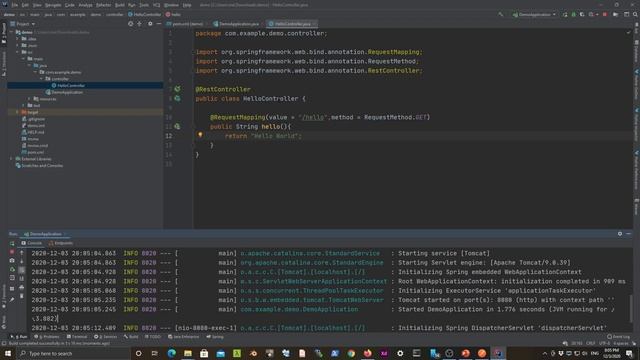Click the Build project hammer icon
Viewport: 640px width, 360px height.
pos(500,14)
